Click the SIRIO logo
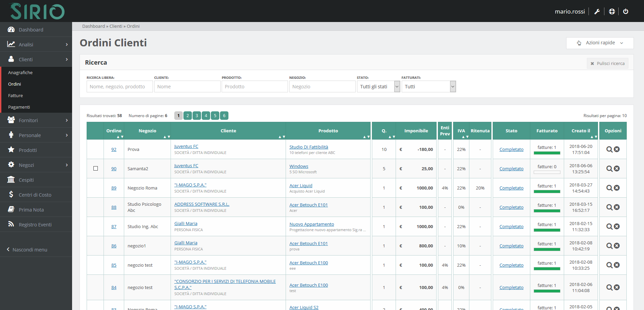The image size is (644, 310). click(x=37, y=11)
